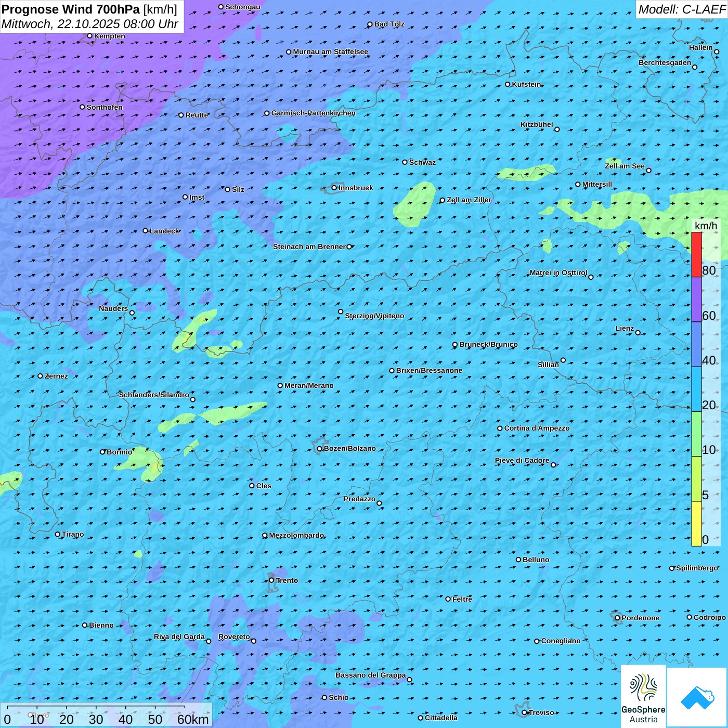Click the green swatch on the km/h legend

pyautogui.click(x=696, y=434)
